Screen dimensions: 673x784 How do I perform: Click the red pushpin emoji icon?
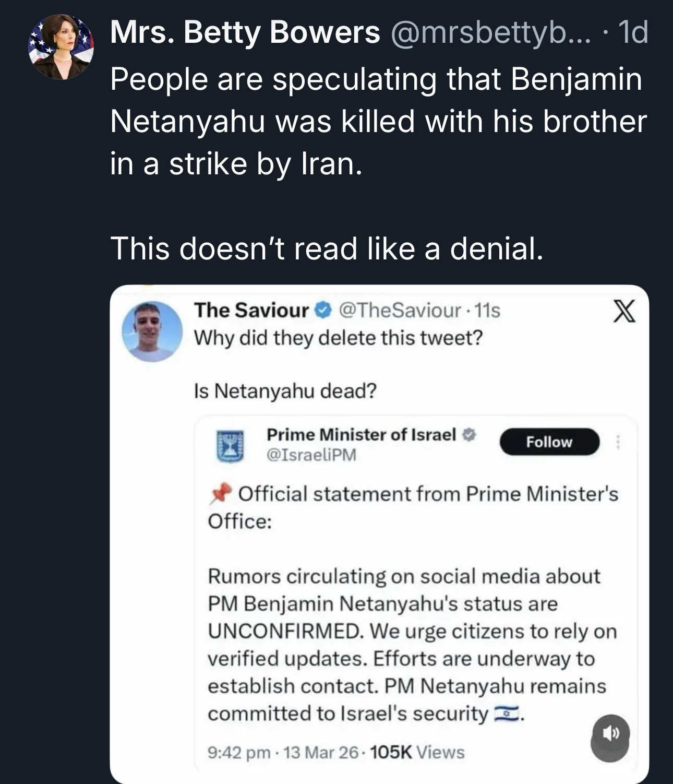(220, 494)
